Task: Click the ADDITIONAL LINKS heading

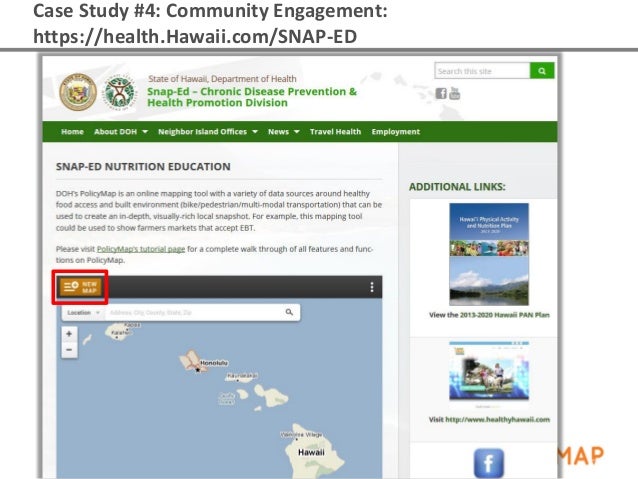Action: click(x=457, y=187)
